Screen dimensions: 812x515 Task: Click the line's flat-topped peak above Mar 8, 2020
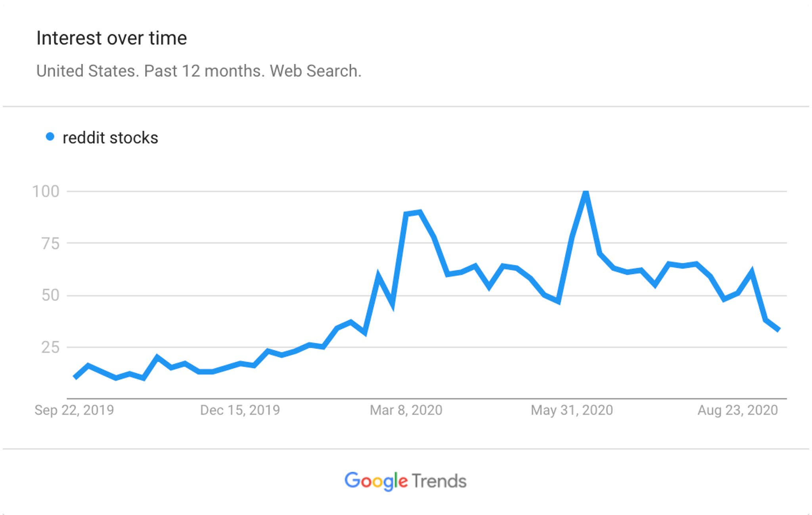pyautogui.click(x=413, y=213)
